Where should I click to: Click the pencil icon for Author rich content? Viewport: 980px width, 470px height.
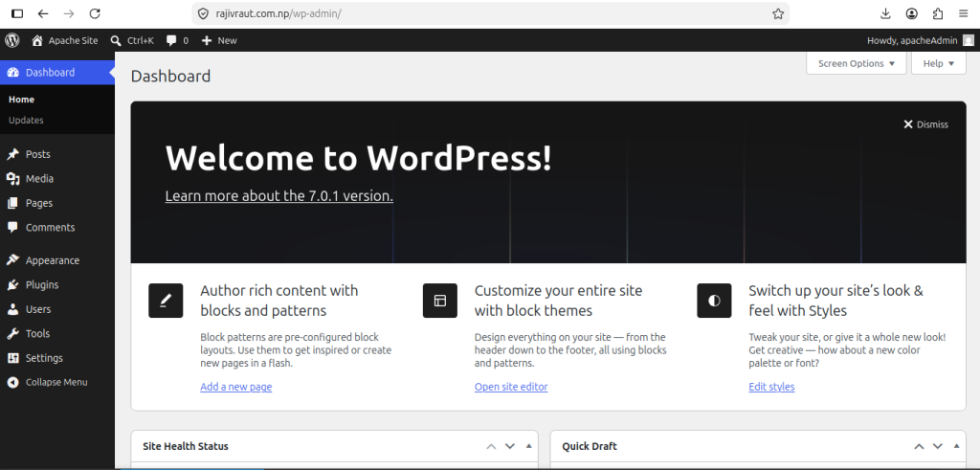(166, 301)
